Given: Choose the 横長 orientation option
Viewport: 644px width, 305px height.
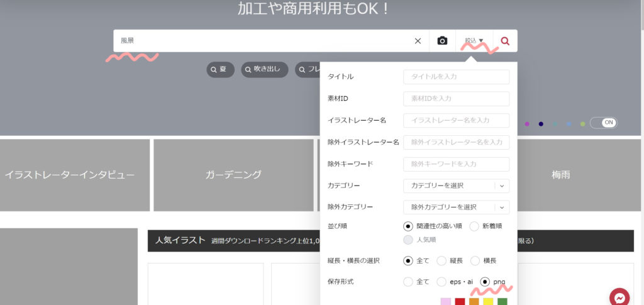Looking at the screenshot, I should pos(475,260).
